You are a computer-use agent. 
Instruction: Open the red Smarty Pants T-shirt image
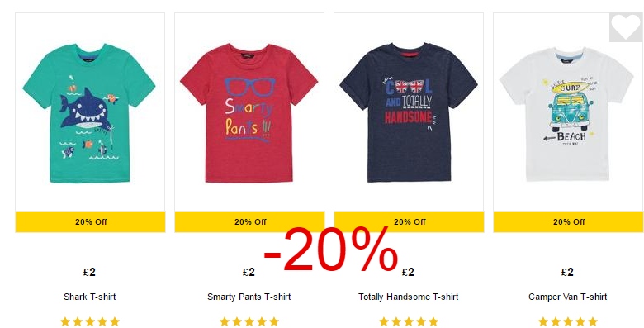point(249,113)
